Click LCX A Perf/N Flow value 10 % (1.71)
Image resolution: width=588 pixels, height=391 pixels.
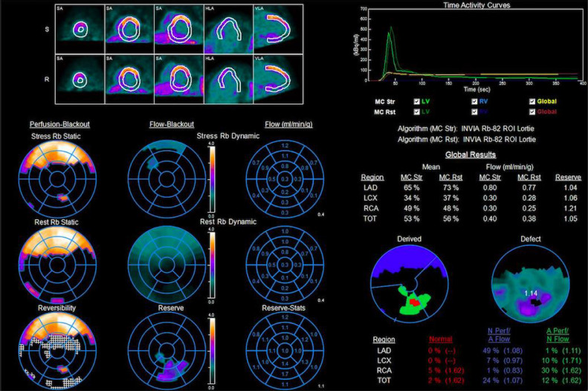pos(561,361)
